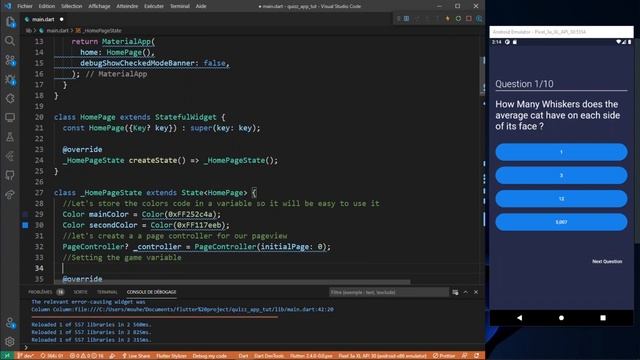Open the Run and Debug view
Viewport: 640px width, 360px height.
[10, 79]
